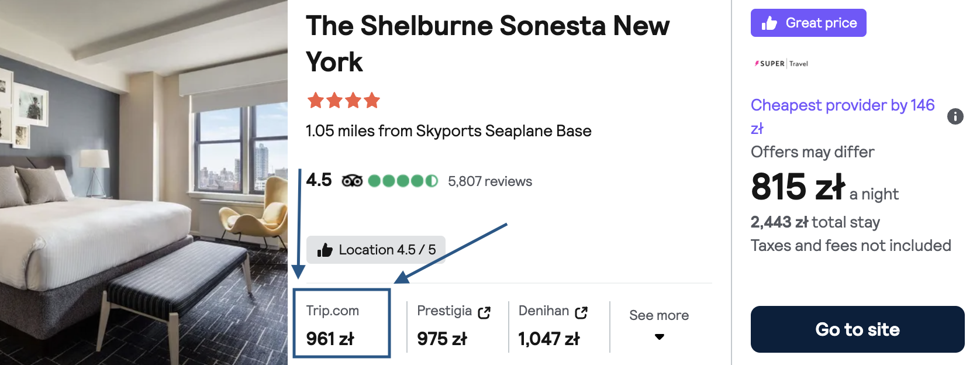Image resolution: width=980 pixels, height=365 pixels.
Task: Select the Trip.com 961 zł offer
Action: tap(342, 323)
